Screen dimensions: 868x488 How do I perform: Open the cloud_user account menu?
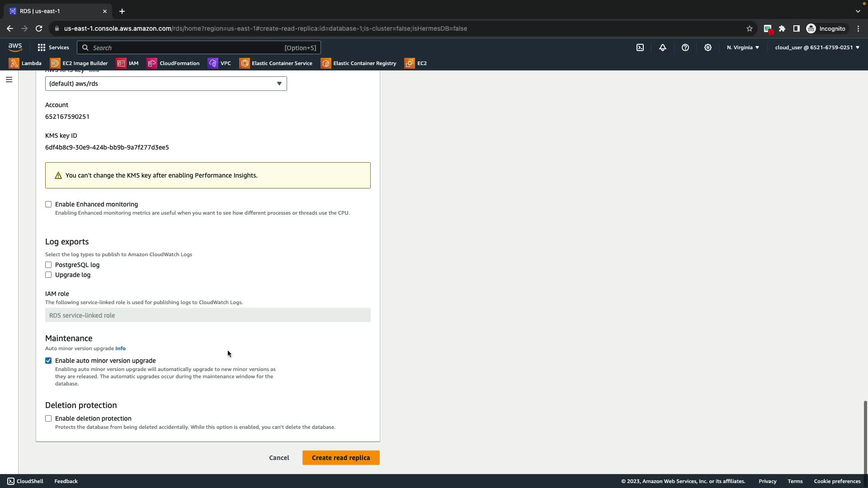coord(817,47)
